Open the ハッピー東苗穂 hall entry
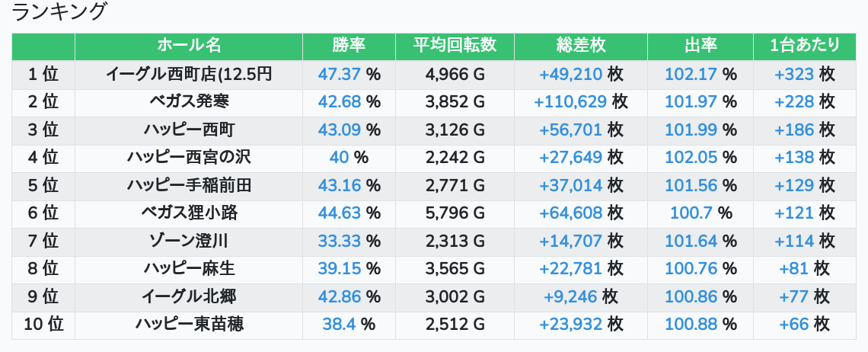 (x=189, y=324)
